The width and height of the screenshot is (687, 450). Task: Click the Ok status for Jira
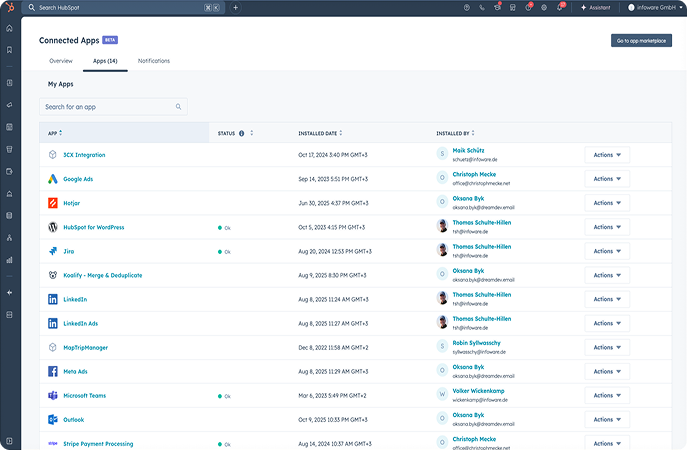pyautogui.click(x=224, y=252)
